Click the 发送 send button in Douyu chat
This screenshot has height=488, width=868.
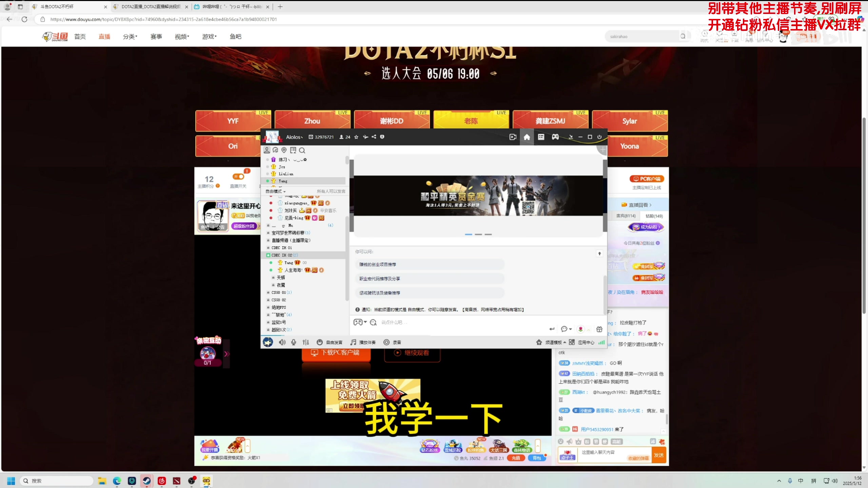[659, 455]
